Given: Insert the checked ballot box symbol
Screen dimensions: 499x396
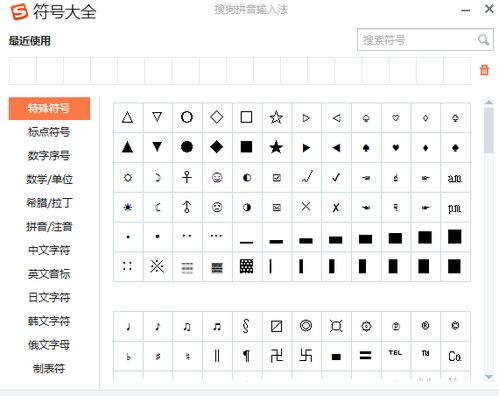Looking at the screenshot, I should click(276, 177).
